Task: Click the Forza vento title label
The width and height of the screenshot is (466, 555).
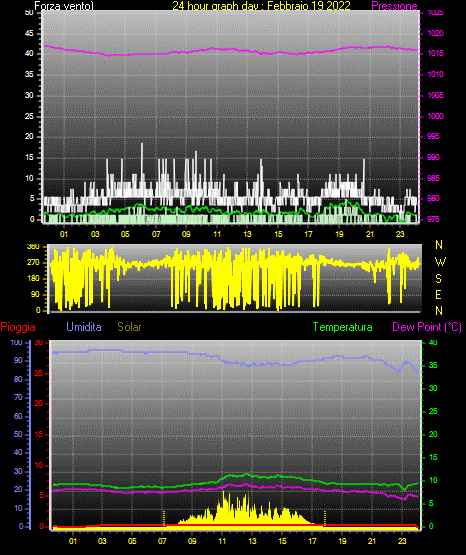Action: 64,6
